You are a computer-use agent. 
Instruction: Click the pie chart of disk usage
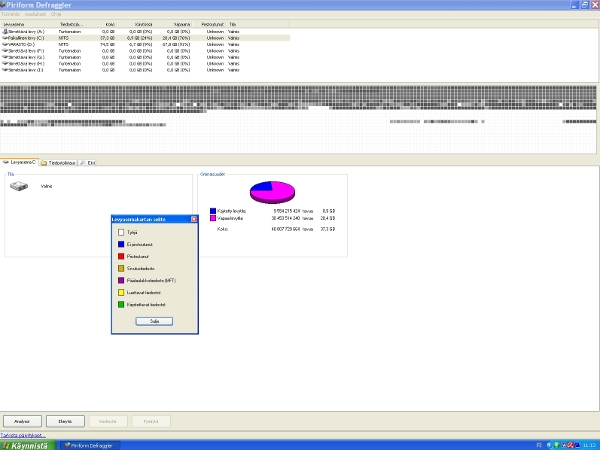coord(272,192)
